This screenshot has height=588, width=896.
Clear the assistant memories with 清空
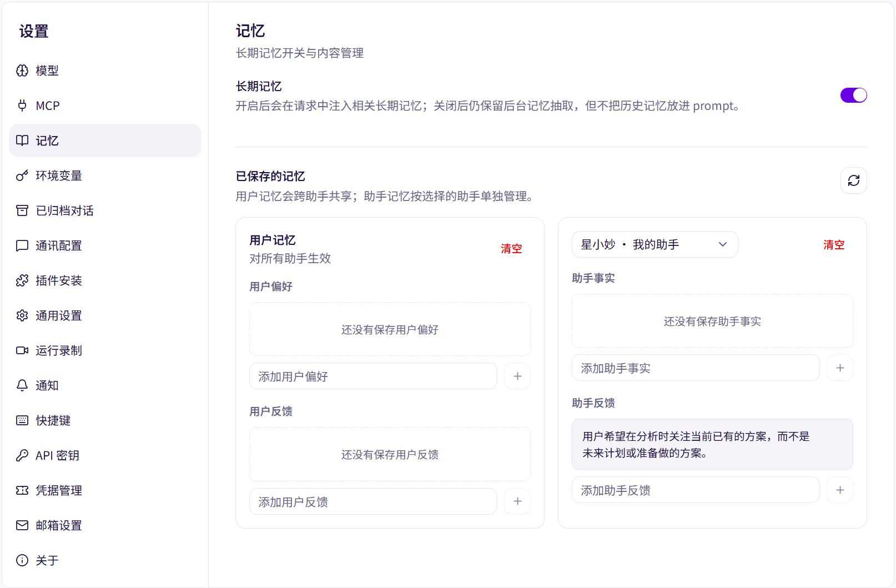click(834, 245)
